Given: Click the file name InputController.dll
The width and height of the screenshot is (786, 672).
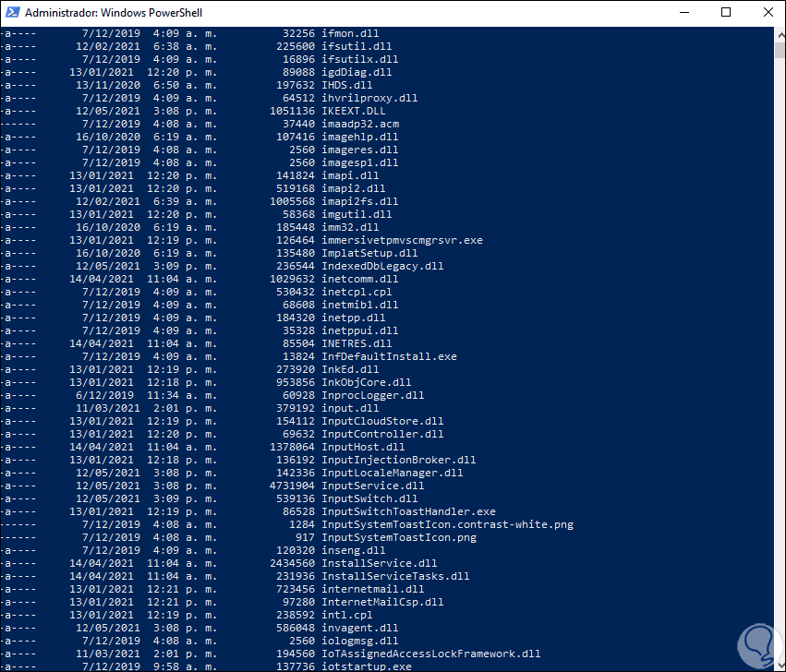Looking at the screenshot, I should point(382,435).
